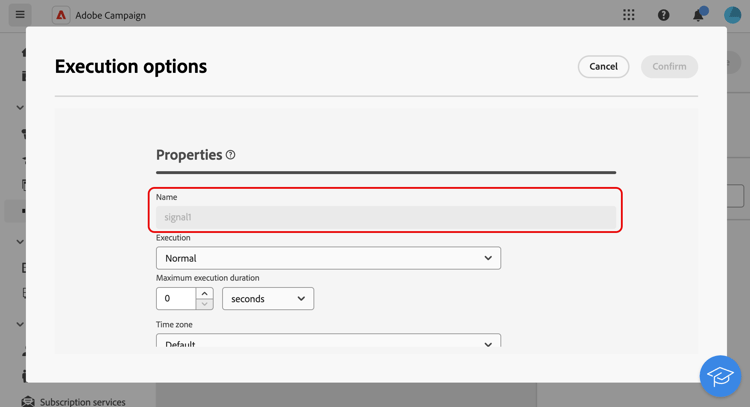Image resolution: width=750 pixels, height=407 pixels.
Task: Open the seconds duration unit dropdown
Action: [268, 299]
